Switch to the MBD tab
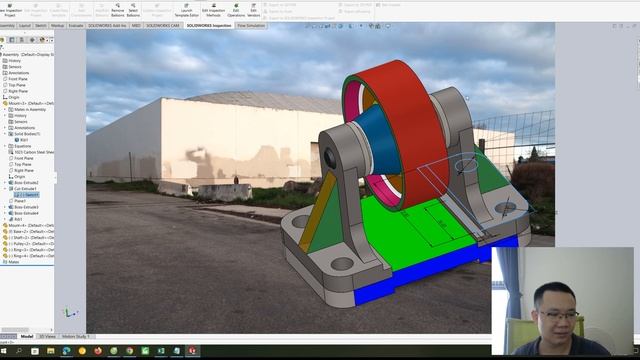Image resolution: width=640 pixels, height=360 pixels. pyautogui.click(x=136, y=26)
